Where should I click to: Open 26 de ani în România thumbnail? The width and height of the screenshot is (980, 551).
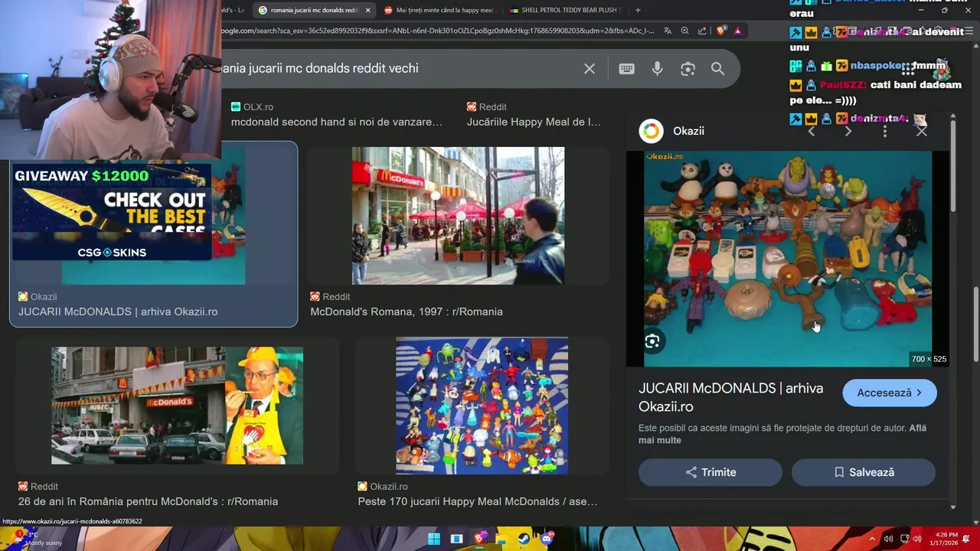(177, 406)
